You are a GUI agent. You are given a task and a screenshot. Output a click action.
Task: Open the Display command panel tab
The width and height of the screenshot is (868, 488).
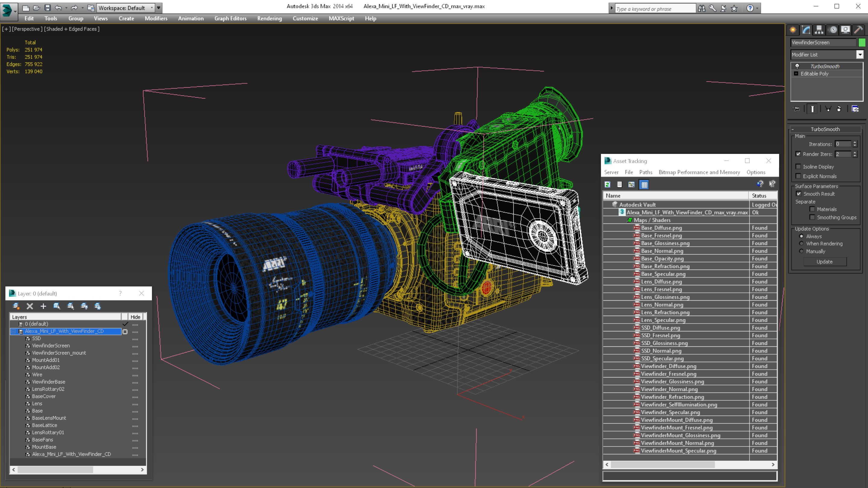click(x=845, y=30)
